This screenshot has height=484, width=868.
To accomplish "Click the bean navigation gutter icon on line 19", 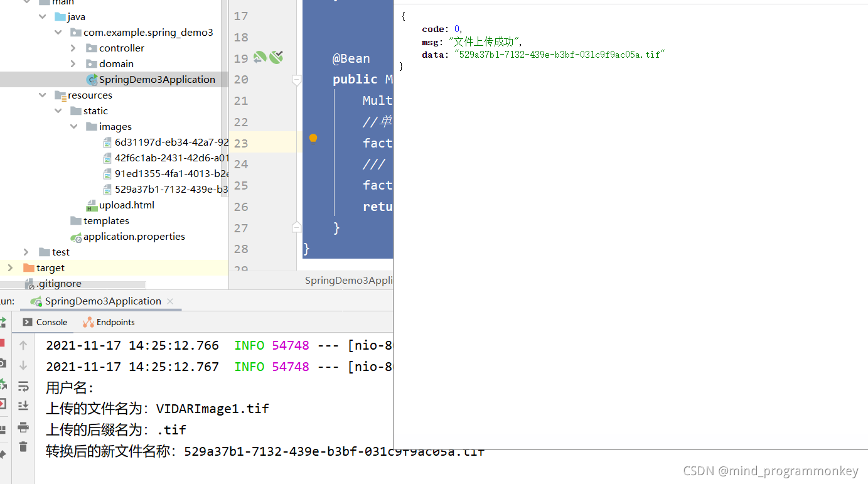I will pyautogui.click(x=260, y=58).
